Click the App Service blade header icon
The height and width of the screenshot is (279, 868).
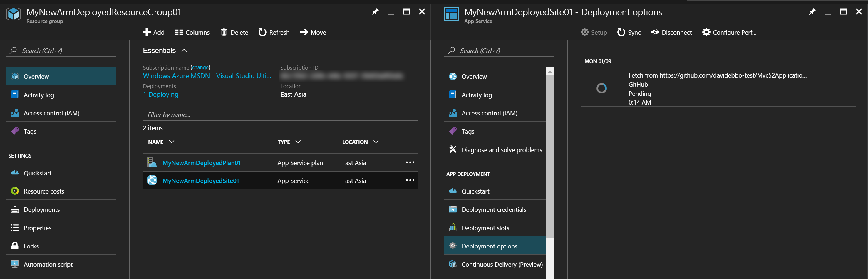[451, 14]
